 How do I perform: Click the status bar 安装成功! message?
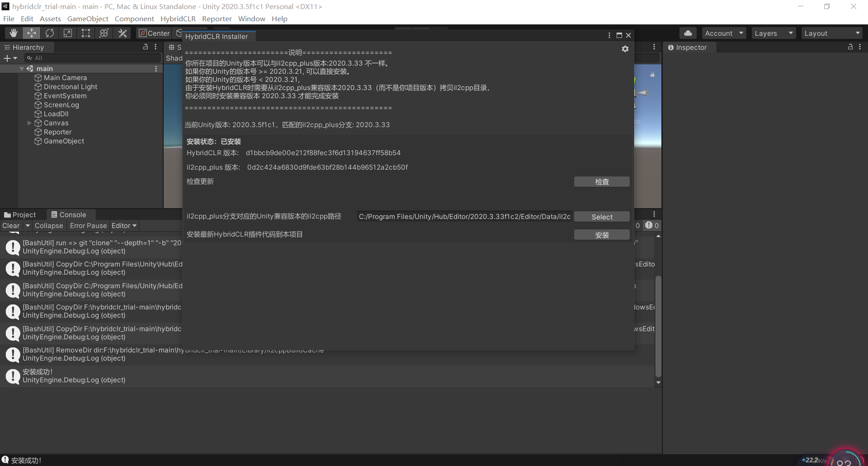[26, 460]
